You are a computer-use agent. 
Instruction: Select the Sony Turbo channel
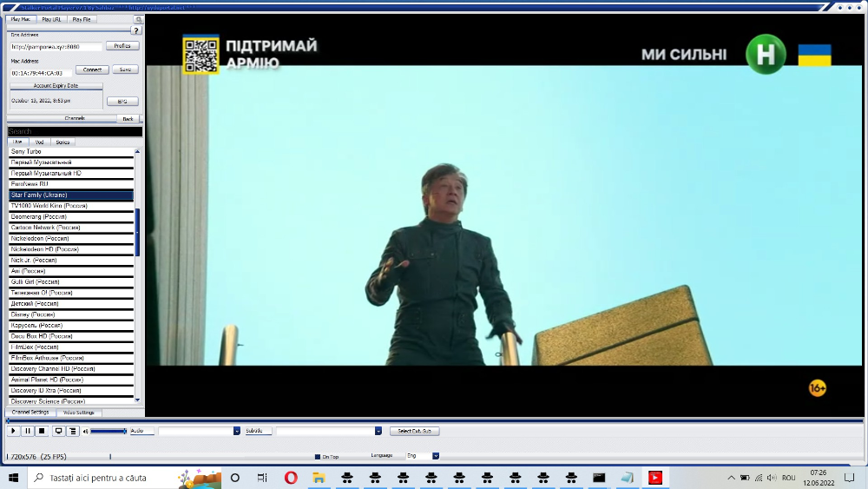71,151
